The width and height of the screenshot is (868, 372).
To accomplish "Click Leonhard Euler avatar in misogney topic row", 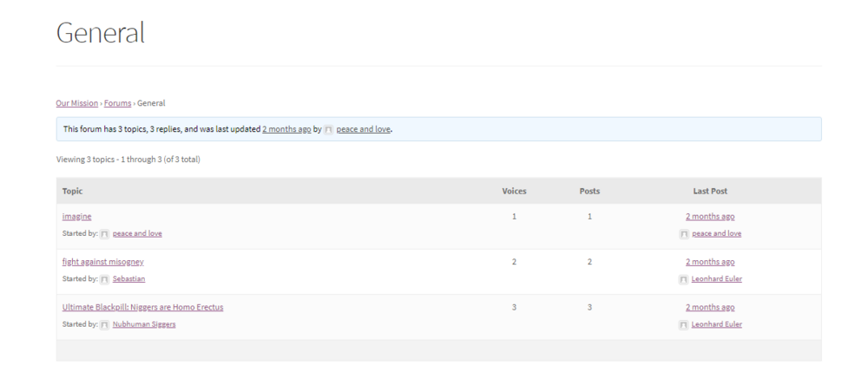I will pyautogui.click(x=683, y=280).
